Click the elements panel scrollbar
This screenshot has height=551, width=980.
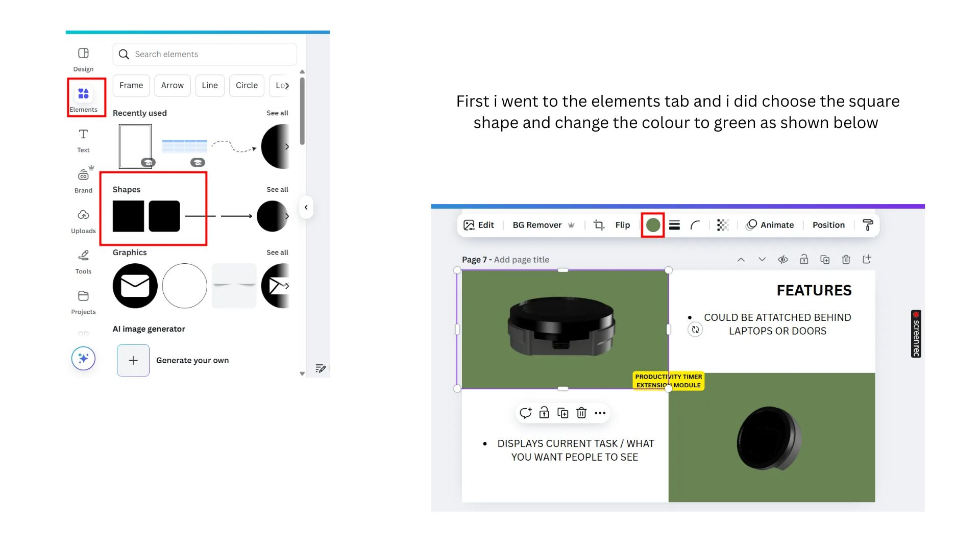(302, 111)
